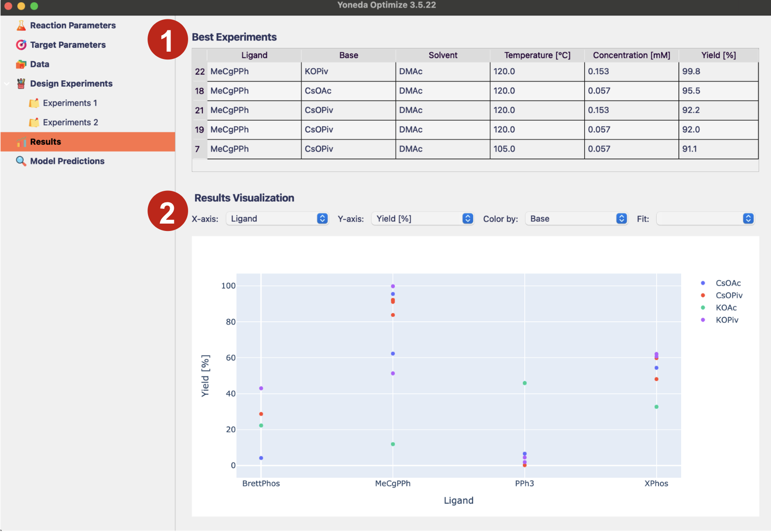Click the XPhos axis label
This screenshot has width=771, height=532.
(x=656, y=484)
